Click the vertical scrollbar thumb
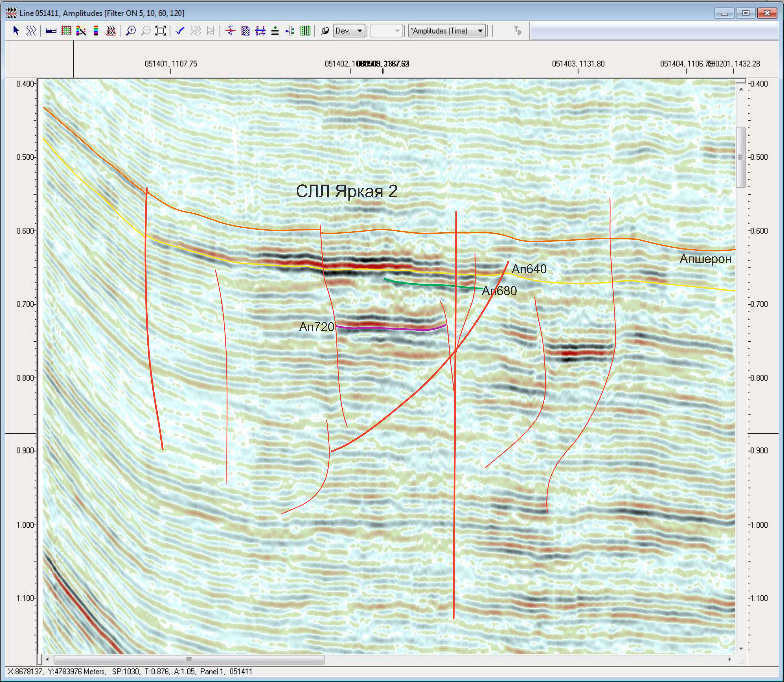Screen dimensions: 784x682 (x=741, y=157)
